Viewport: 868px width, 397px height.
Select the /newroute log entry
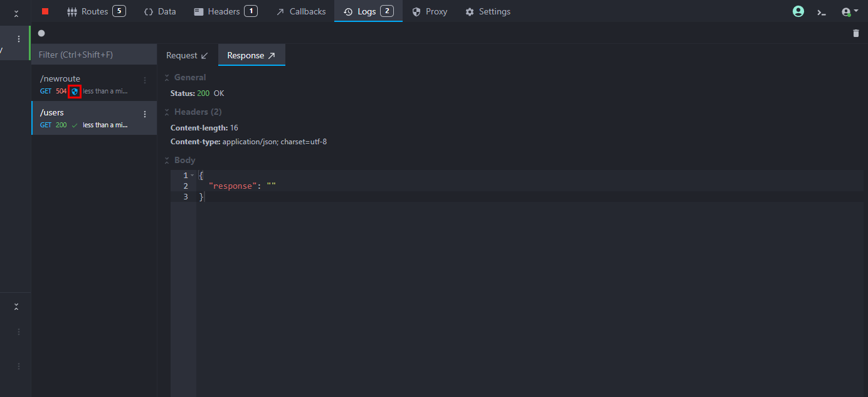[x=88, y=84]
